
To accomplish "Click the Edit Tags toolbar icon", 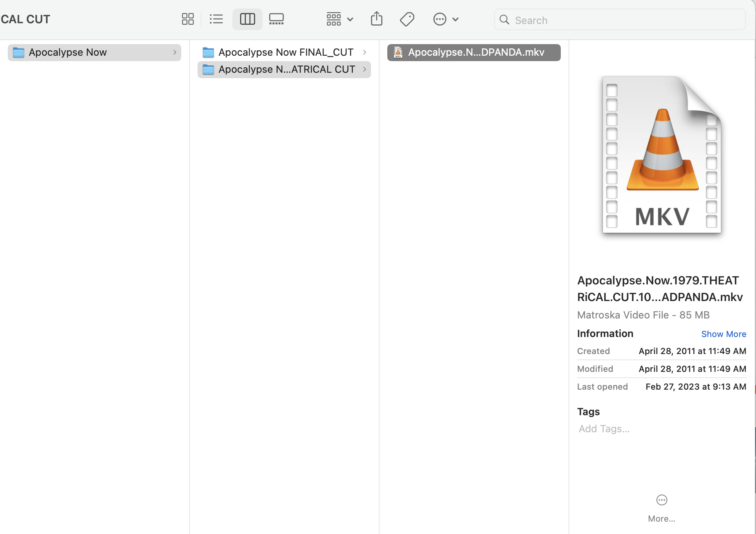I will coord(407,19).
